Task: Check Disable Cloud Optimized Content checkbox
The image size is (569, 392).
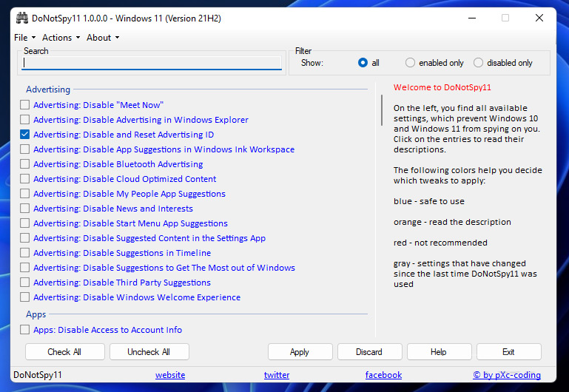Action: click(x=24, y=179)
